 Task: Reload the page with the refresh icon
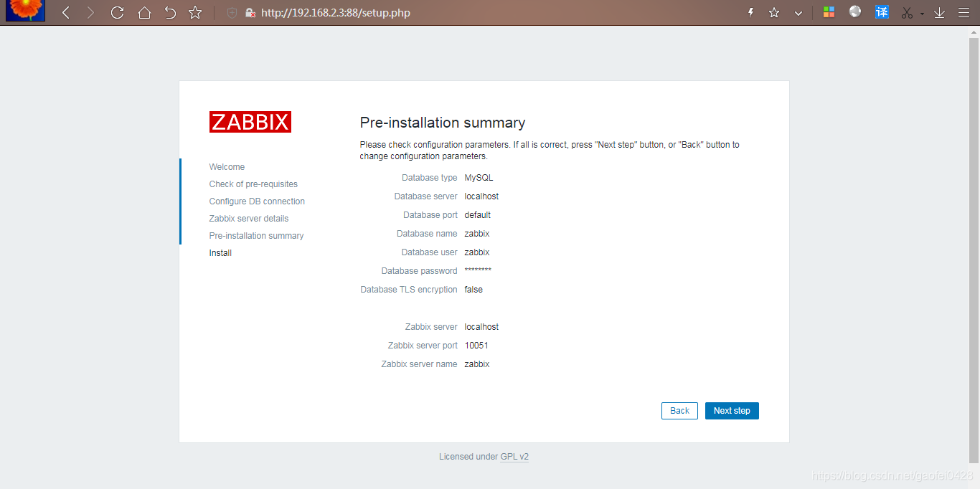pyautogui.click(x=118, y=12)
